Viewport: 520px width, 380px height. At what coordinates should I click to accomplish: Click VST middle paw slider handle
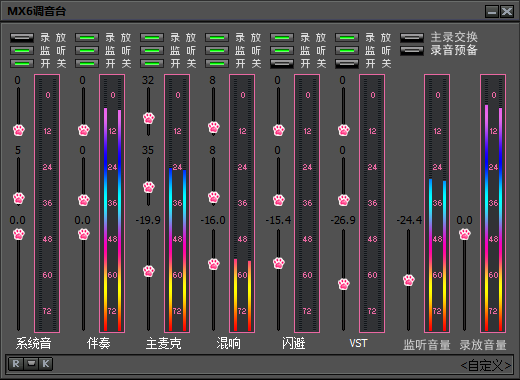point(344,200)
